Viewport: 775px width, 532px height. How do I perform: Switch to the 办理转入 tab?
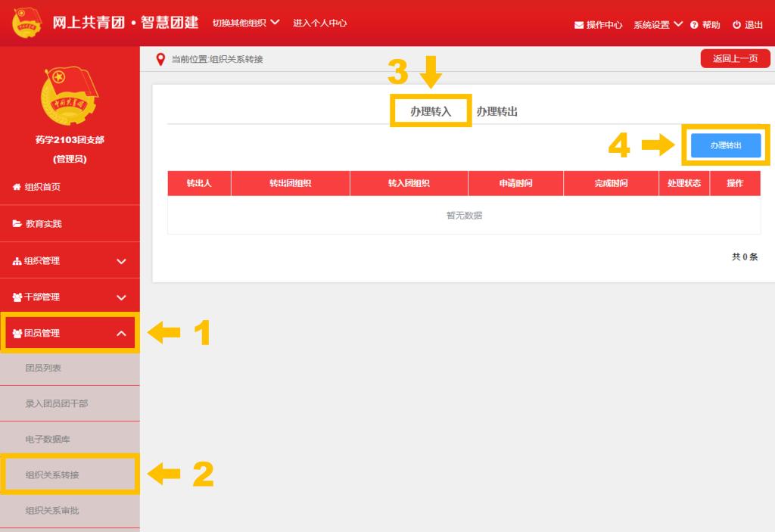tap(431, 111)
